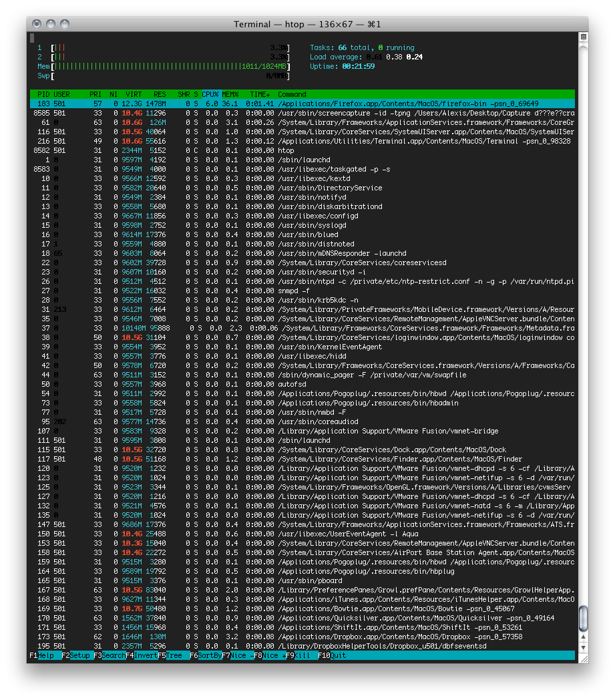Select the /usr/sbin/syslogd row
The height and width of the screenshot is (700, 615).
[x=302, y=226]
